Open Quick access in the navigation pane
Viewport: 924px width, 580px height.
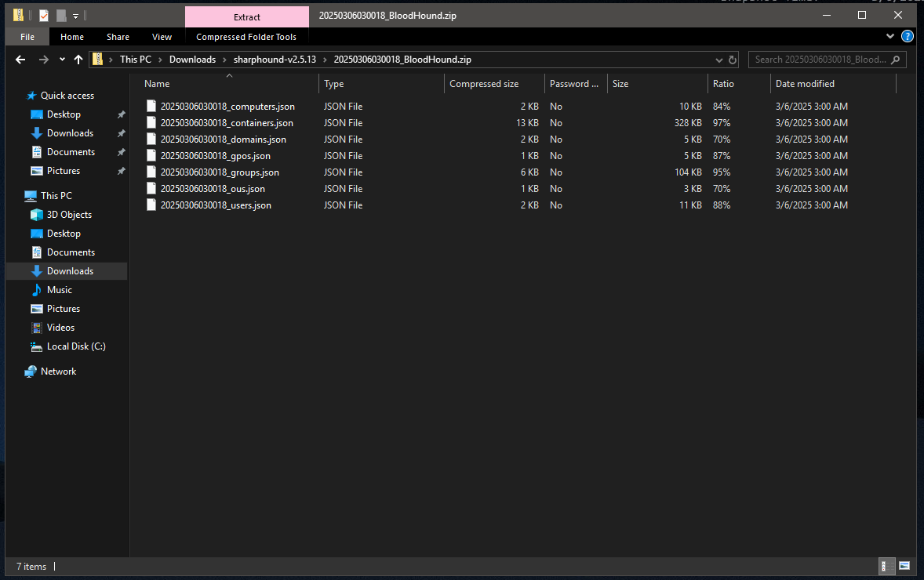tap(67, 96)
